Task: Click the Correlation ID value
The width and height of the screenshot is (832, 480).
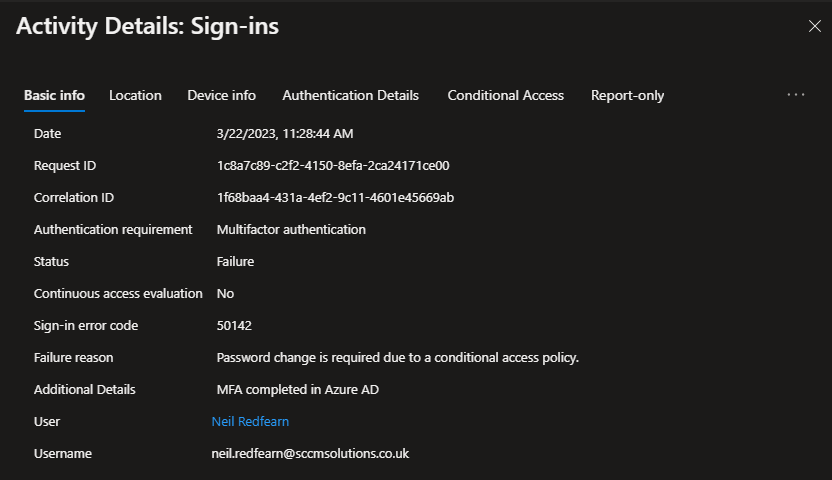Action: (335, 197)
